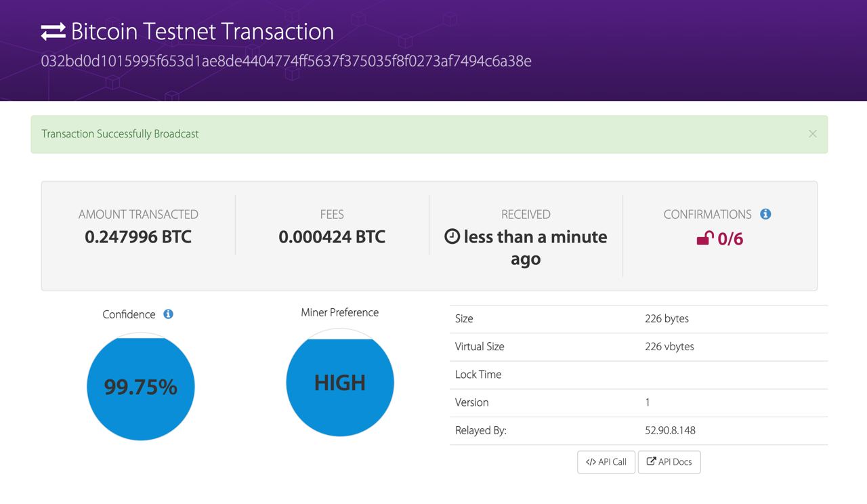Click the 'less than a minute ago' text
867x504 pixels.
pyautogui.click(x=535, y=248)
